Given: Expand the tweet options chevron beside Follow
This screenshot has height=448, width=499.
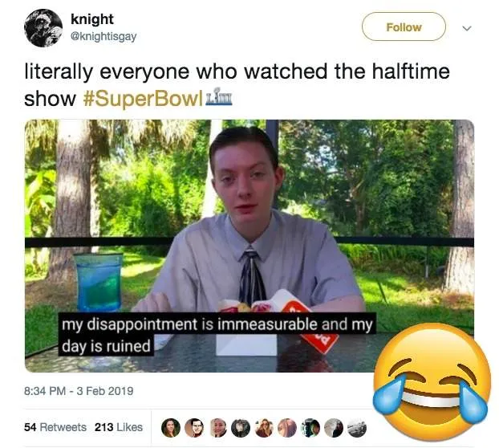Looking at the screenshot, I should (467, 28).
